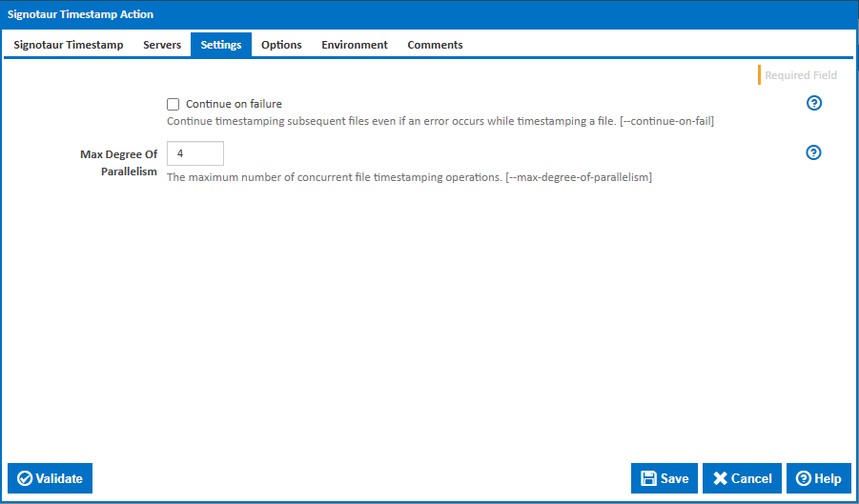Click the --max-degree-of-parallelism description text

tap(409, 177)
